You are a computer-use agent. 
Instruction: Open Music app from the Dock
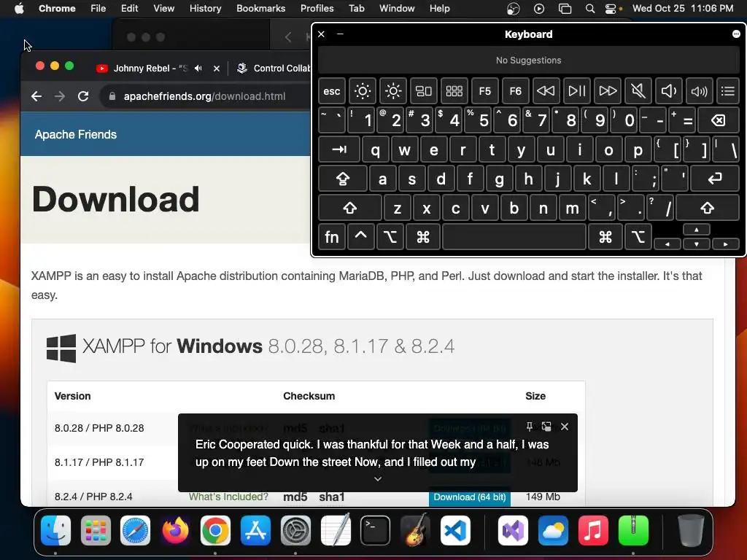[593, 530]
